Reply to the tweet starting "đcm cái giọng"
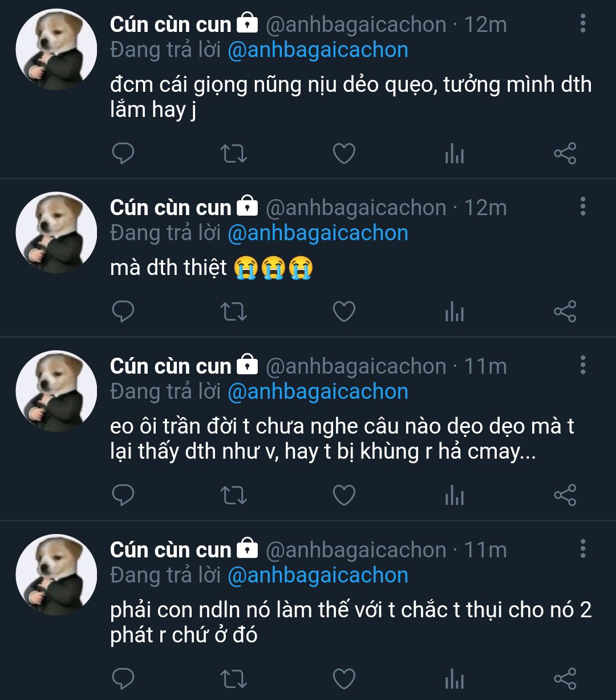616x700 pixels. coord(123,153)
